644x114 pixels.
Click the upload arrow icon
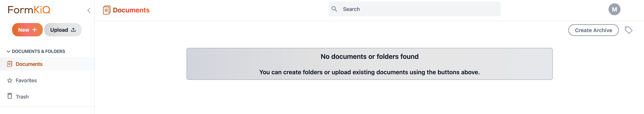(x=73, y=30)
